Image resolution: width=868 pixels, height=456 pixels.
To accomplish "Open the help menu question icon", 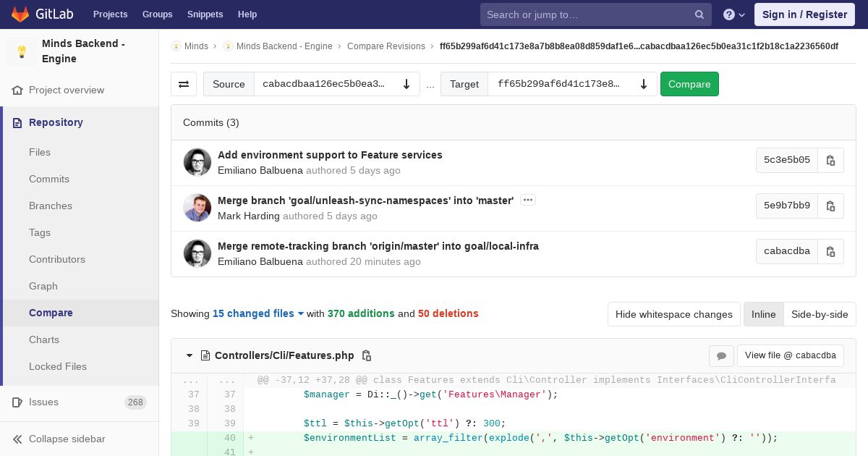I will coord(733,14).
